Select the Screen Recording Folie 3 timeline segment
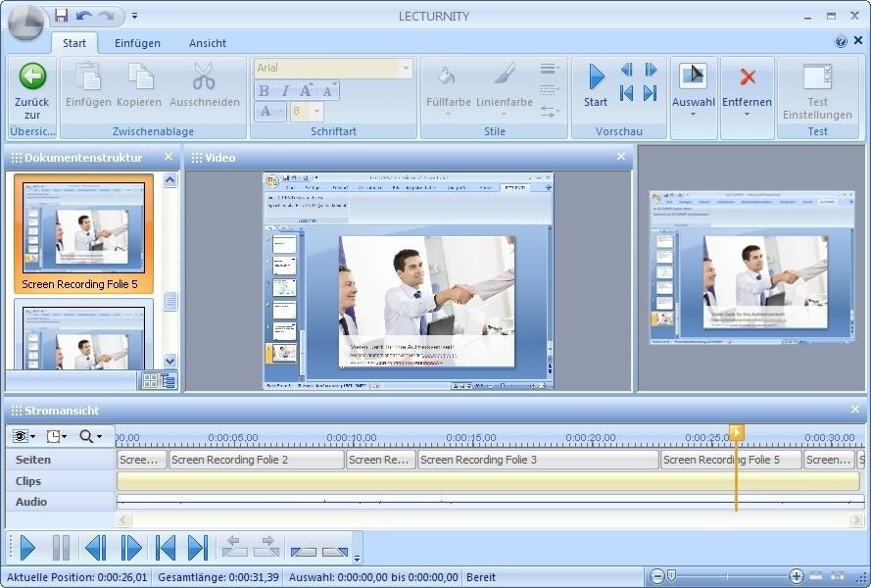The image size is (871, 588). tap(537, 460)
